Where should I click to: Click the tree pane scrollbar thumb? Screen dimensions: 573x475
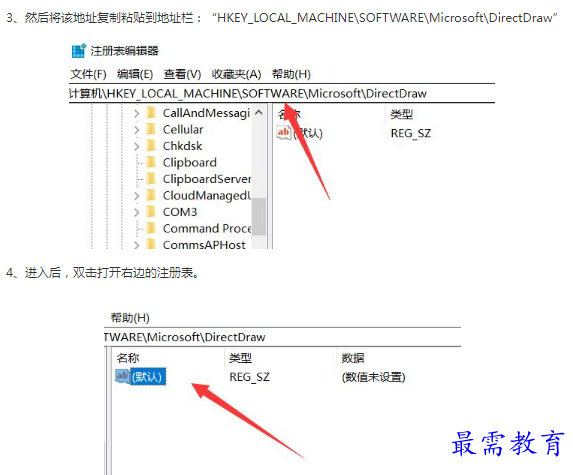[258, 217]
